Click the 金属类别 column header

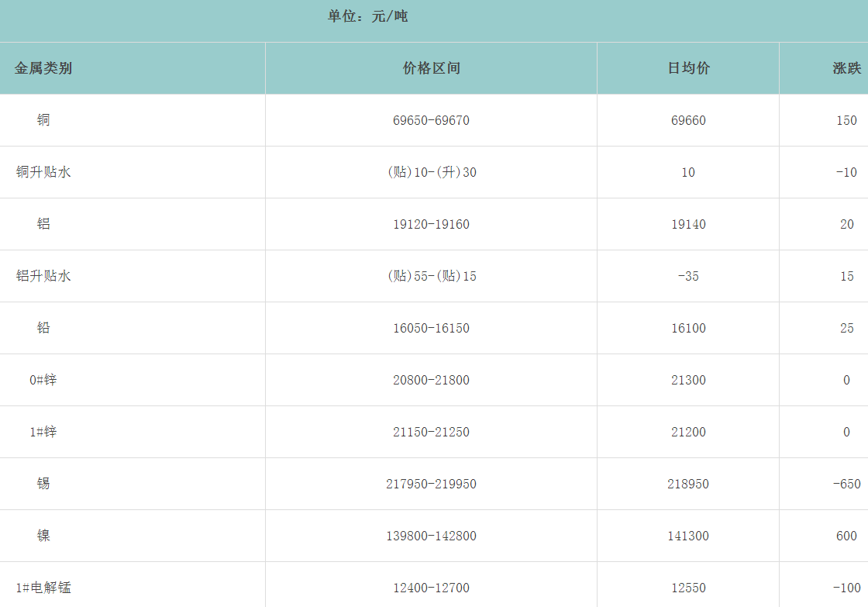pyautogui.click(x=43, y=68)
